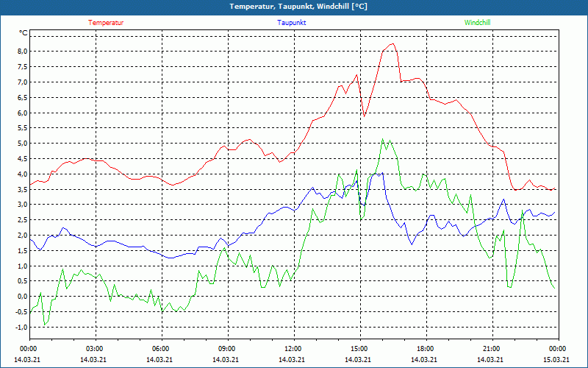588x368 pixels.
Task: Click the "00:00" time label dated 14.03.21
Action: tap(28, 349)
